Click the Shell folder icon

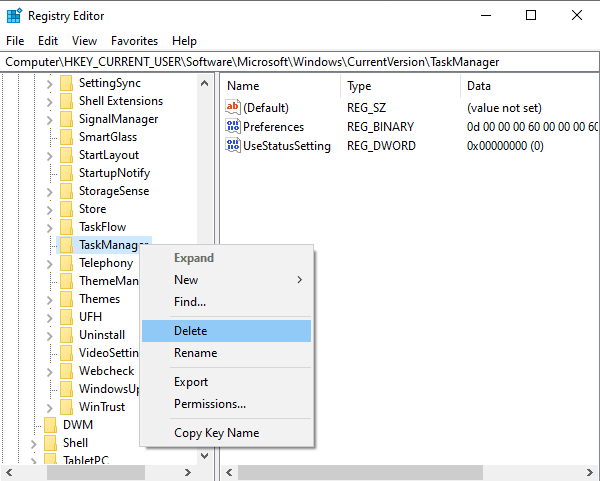tap(50, 443)
